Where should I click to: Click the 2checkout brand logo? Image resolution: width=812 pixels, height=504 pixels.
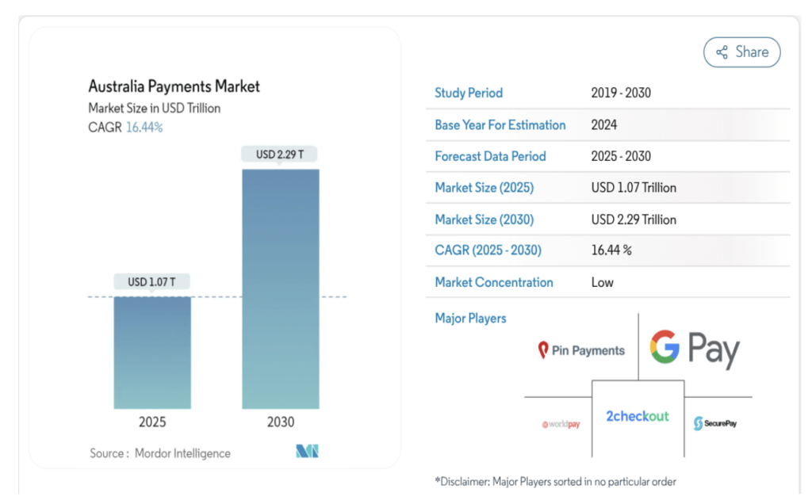(x=637, y=416)
